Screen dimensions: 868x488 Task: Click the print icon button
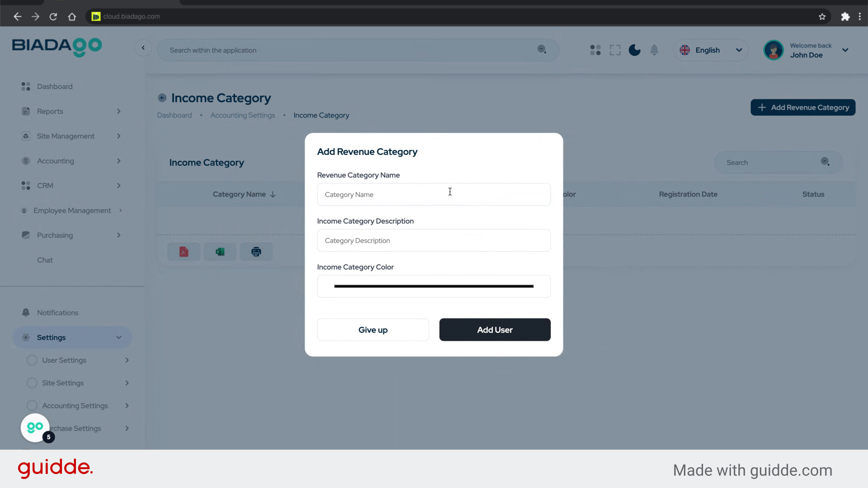[256, 252]
